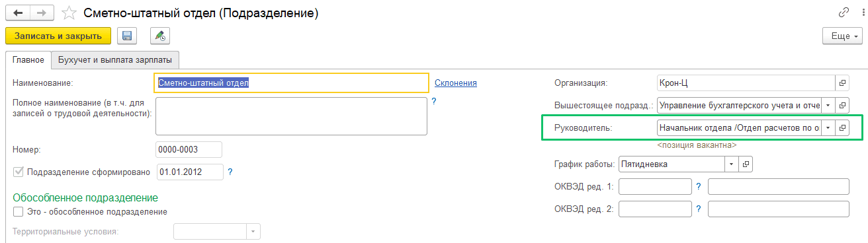The height and width of the screenshot is (243, 868).
Task: Open the Склонения link
Action: (x=456, y=83)
